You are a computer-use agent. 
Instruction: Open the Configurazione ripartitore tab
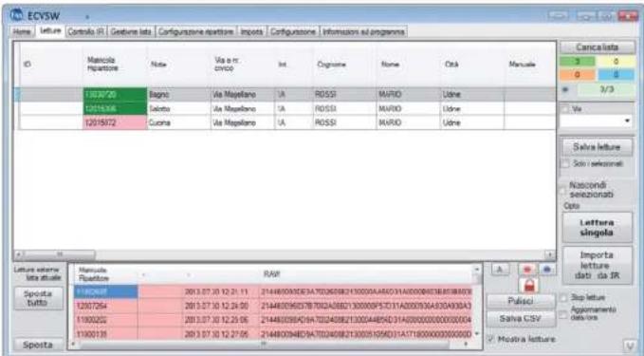pyautogui.click(x=196, y=31)
